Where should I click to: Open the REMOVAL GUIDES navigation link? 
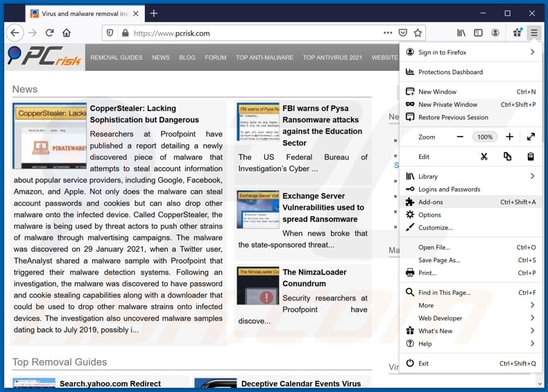click(x=116, y=58)
